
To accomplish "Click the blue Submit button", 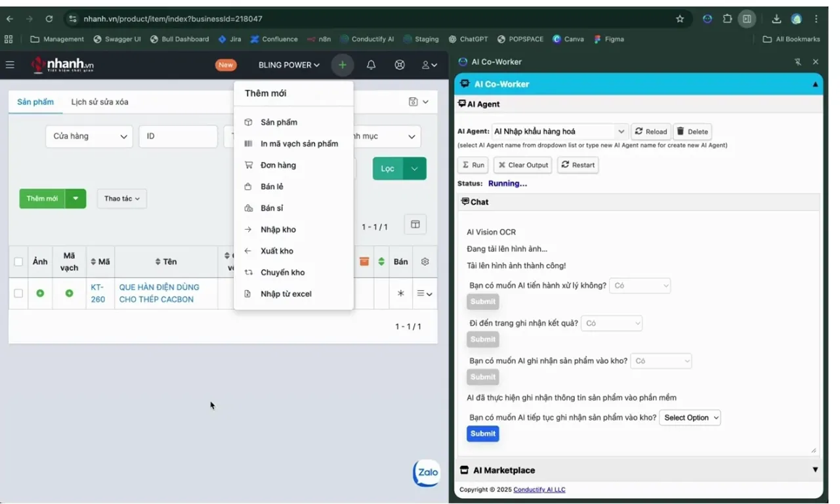I will click(483, 434).
